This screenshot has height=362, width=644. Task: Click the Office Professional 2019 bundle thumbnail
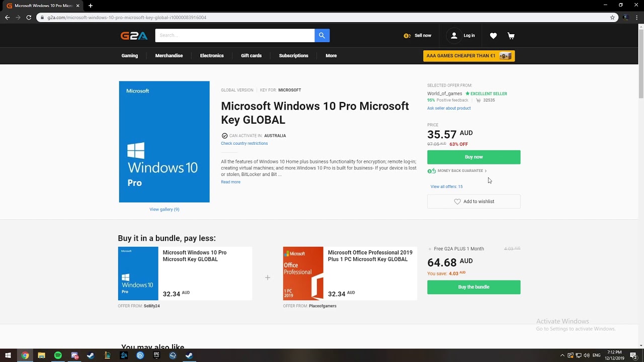pyautogui.click(x=303, y=274)
